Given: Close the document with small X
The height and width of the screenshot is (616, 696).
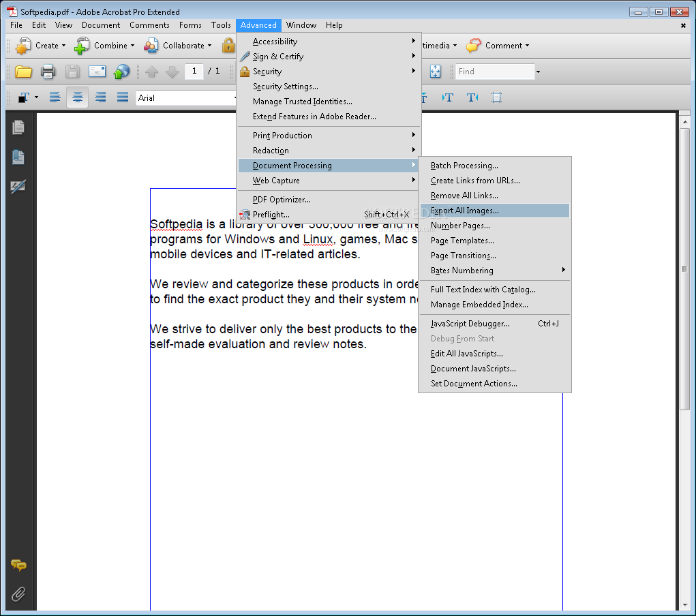Looking at the screenshot, I should click(683, 26).
